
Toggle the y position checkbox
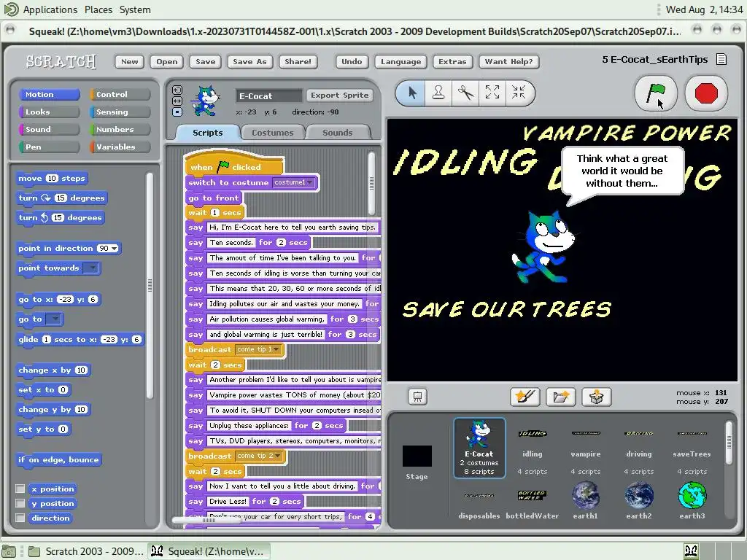point(20,503)
